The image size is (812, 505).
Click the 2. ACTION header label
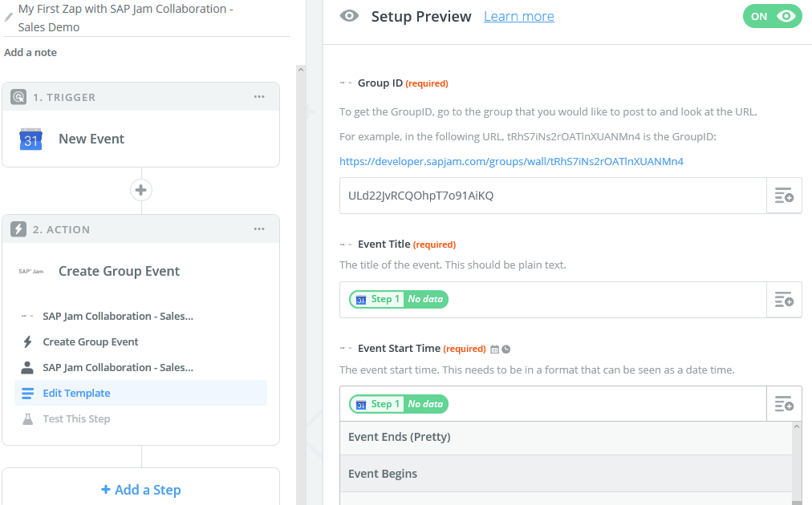coord(61,229)
